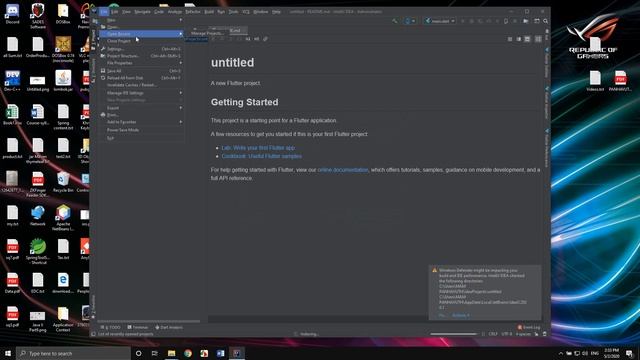
Task: Show preview-only view icon
Action: 527,39
